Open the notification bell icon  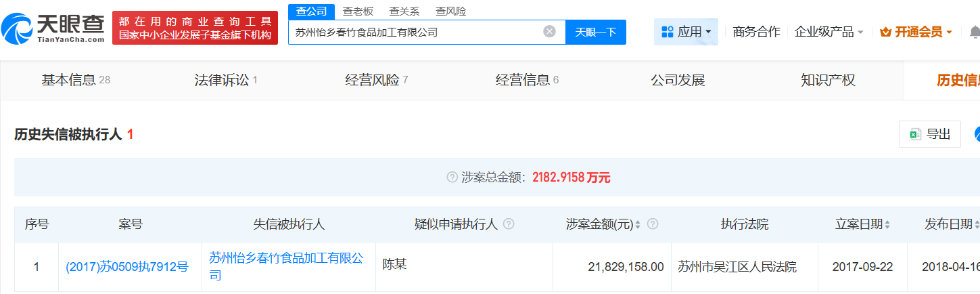click(x=974, y=32)
